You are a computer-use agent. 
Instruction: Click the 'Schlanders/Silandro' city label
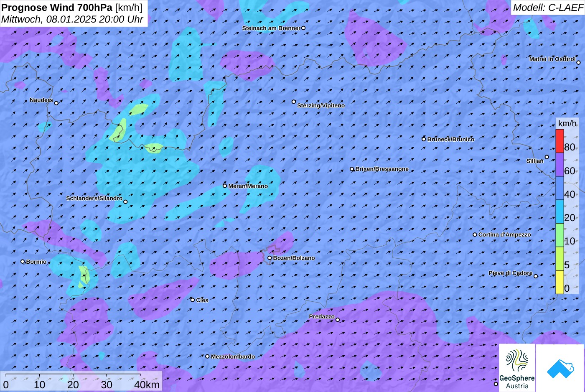pyautogui.click(x=94, y=198)
